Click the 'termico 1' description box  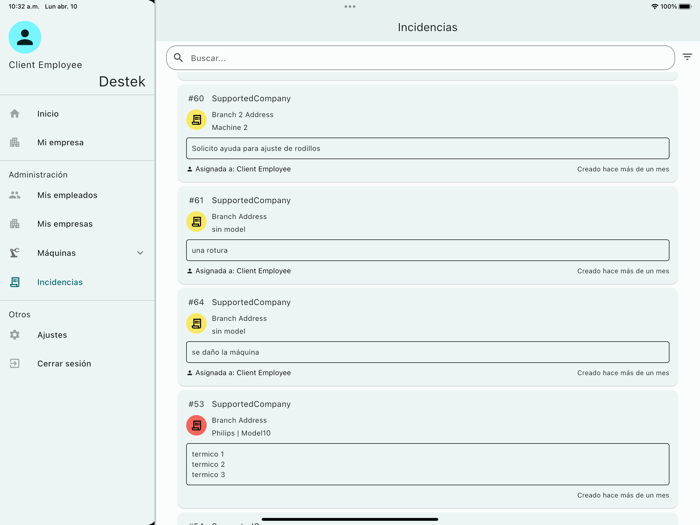[428, 464]
